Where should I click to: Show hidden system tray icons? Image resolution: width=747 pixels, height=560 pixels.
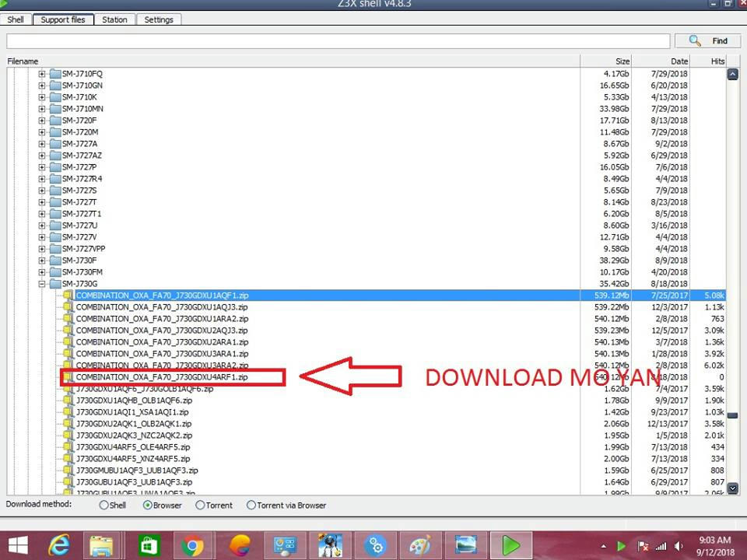click(604, 546)
